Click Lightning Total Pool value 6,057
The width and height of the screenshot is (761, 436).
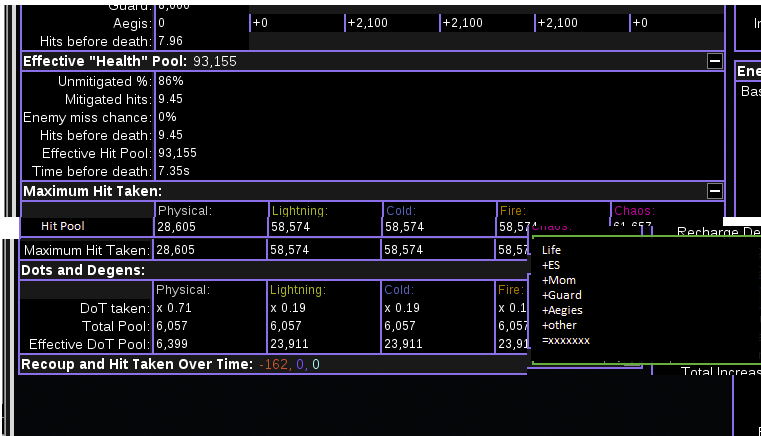tap(286, 326)
